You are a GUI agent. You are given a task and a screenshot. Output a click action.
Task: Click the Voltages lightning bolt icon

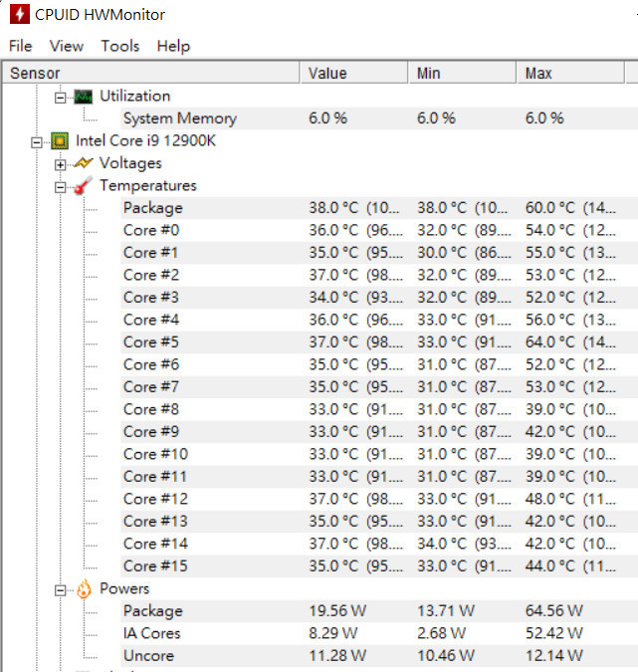84,163
